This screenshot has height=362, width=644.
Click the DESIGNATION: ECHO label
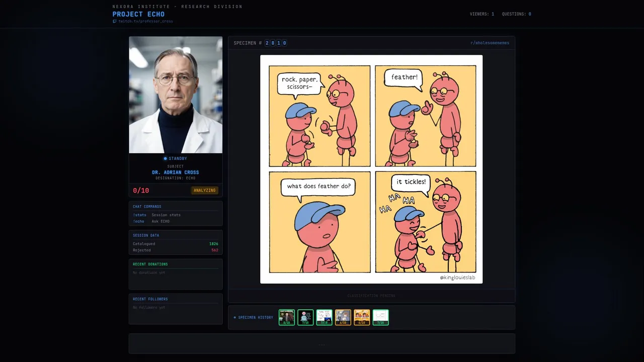pos(176,178)
